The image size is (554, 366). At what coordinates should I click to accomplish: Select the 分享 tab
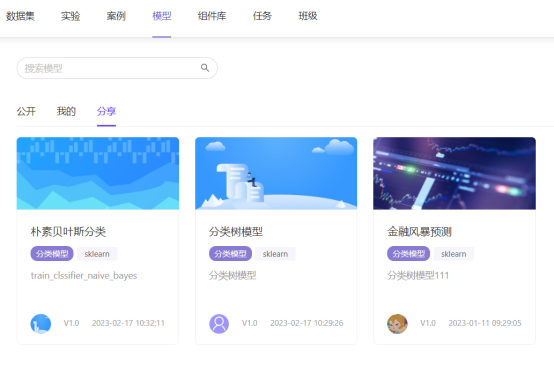point(106,112)
